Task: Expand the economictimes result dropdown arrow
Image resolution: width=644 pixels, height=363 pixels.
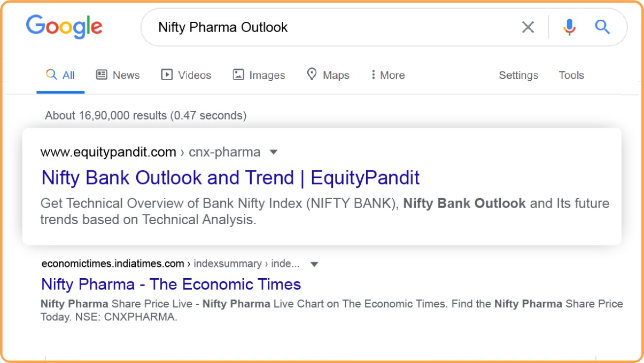Action: coord(314,264)
